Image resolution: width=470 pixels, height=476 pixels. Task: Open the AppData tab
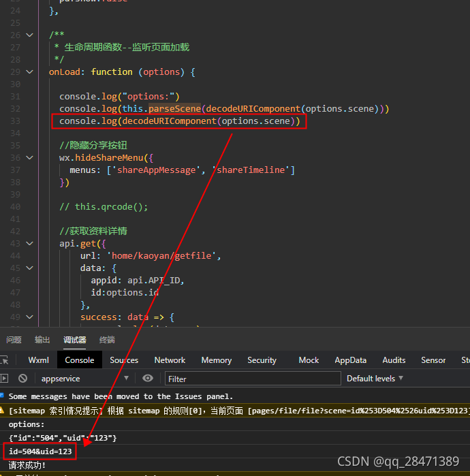point(351,360)
